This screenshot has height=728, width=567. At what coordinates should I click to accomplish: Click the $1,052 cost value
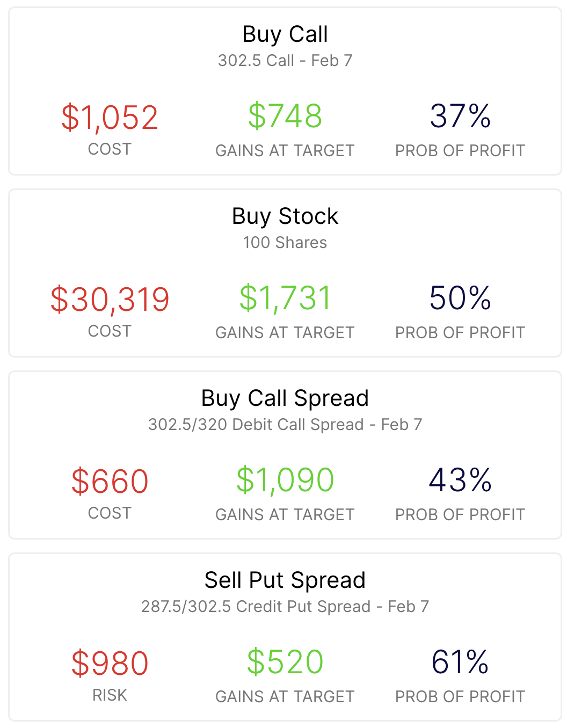110,118
